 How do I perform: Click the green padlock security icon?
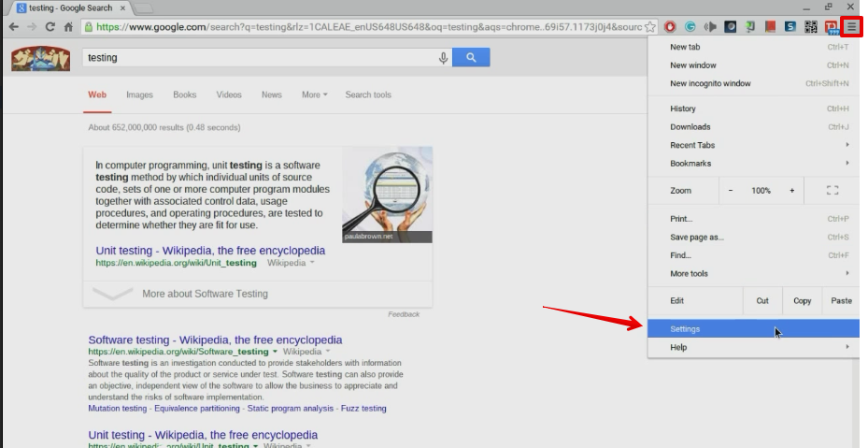(x=88, y=26)
